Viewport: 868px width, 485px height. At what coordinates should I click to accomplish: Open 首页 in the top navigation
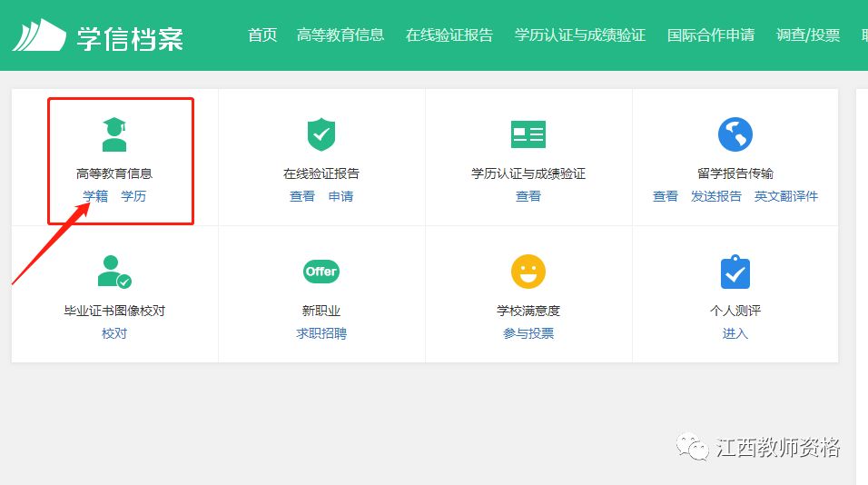point(262,35)
